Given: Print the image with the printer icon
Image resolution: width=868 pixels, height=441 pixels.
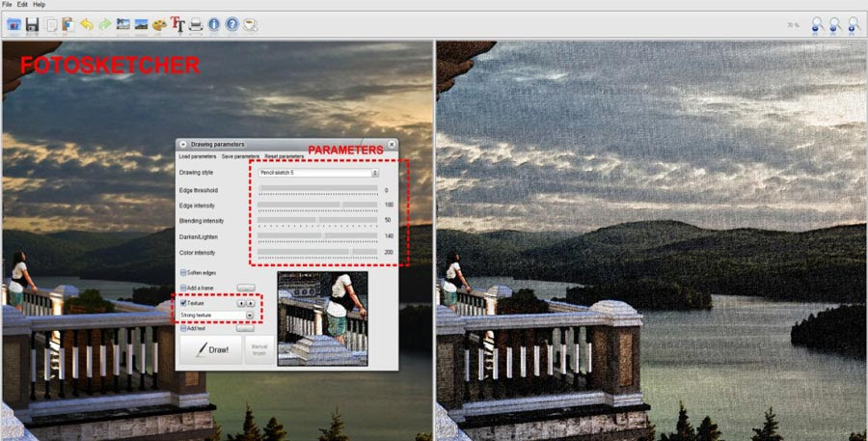Looking at the screenshot, I should coord(196,24).
